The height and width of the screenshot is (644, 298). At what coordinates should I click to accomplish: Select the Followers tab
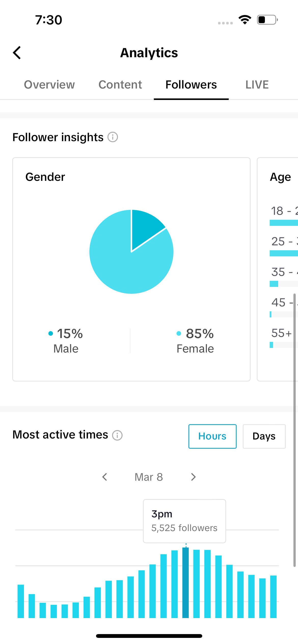click(191, 85)
